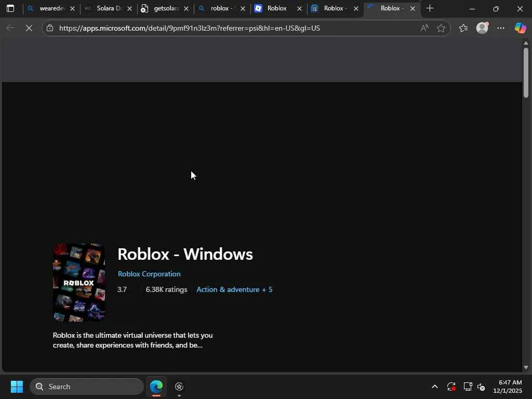Go back to previous page

point(10,28)
